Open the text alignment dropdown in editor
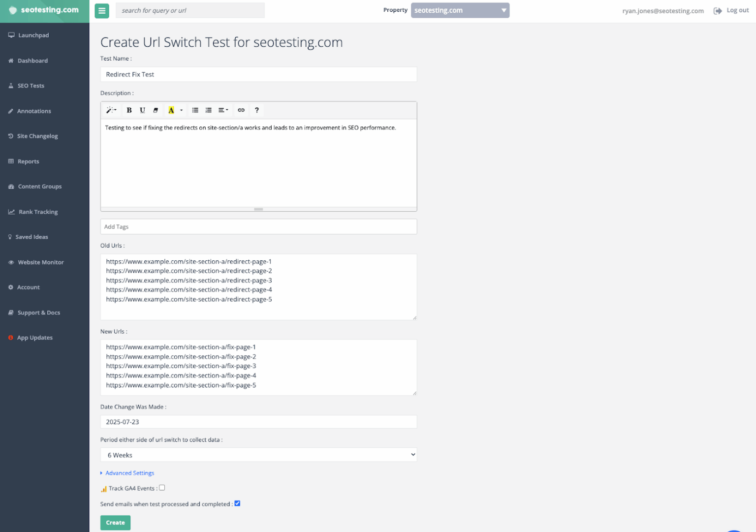 [223, 110]
